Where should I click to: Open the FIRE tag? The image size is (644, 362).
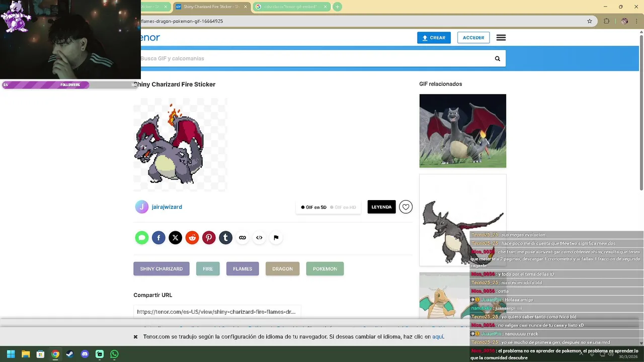pyautogui.click(x=208, y=269)
